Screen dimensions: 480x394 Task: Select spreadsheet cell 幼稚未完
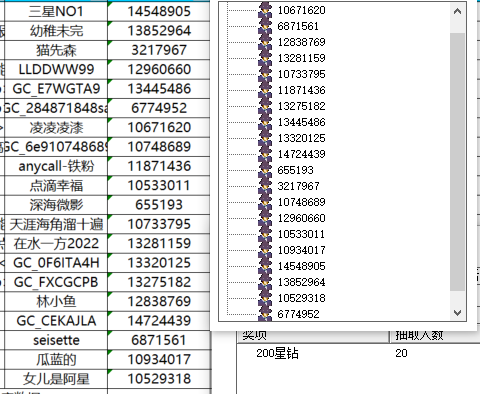tap(56, 31)
